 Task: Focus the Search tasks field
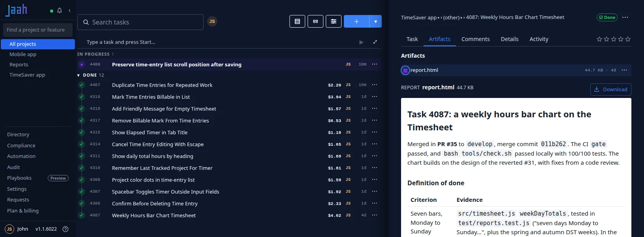click(x=140, y=22)
